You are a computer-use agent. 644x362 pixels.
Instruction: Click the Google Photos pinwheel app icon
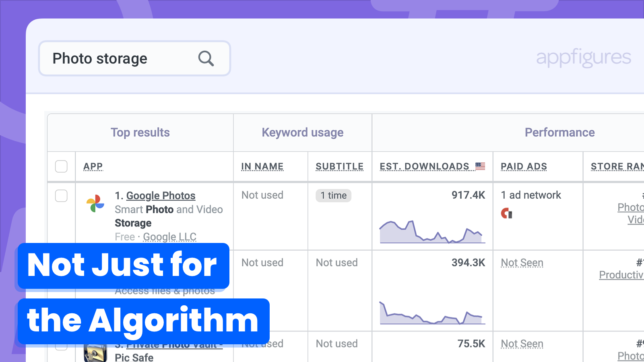pyautogui.click(x=95, y=204)
